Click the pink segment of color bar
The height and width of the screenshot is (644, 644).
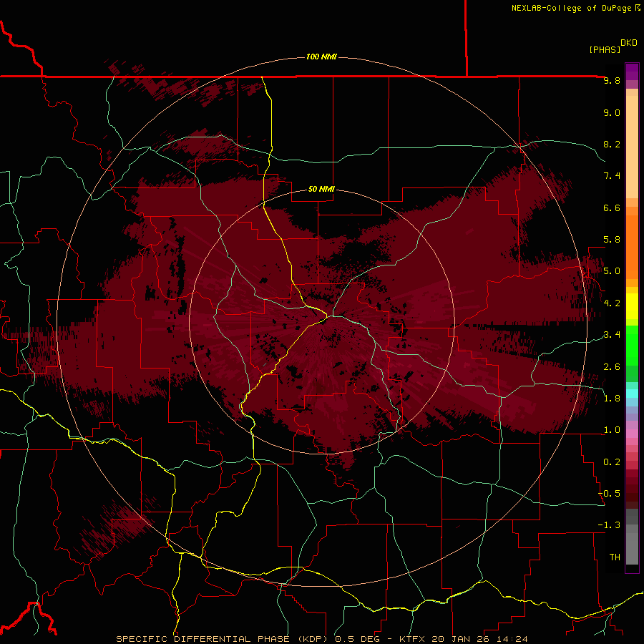(x=632, y=434)
